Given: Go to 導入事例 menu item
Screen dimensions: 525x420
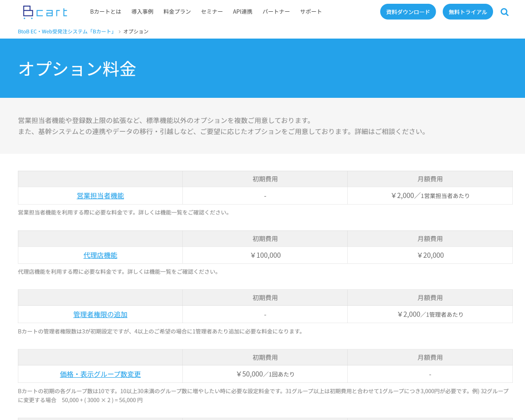Looking at the screenshot, I should tap(142, 12).
